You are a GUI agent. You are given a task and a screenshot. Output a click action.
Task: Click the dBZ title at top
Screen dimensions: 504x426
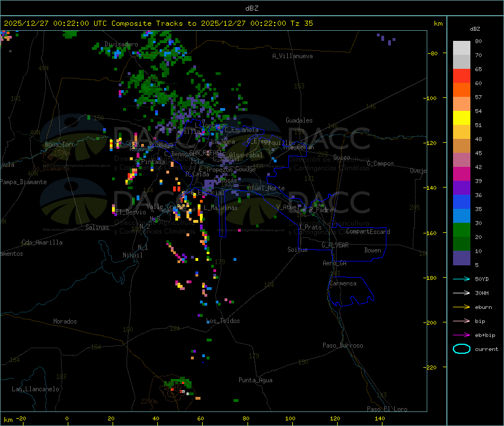point(251,8)
